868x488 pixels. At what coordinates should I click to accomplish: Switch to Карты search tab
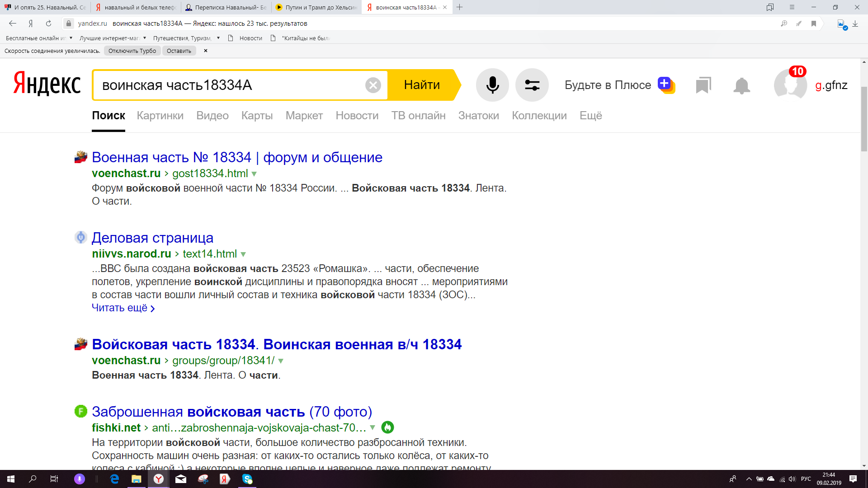[x=257, y=116]
